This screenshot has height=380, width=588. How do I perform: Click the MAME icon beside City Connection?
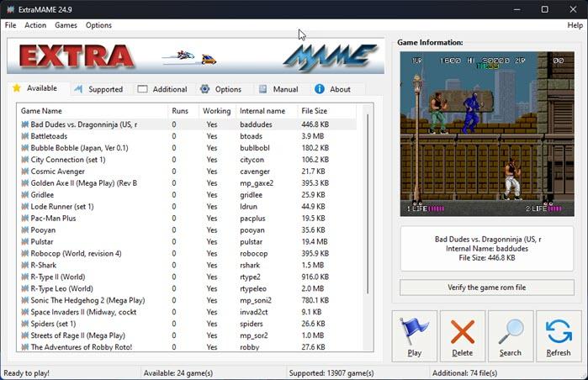[24, 160]
